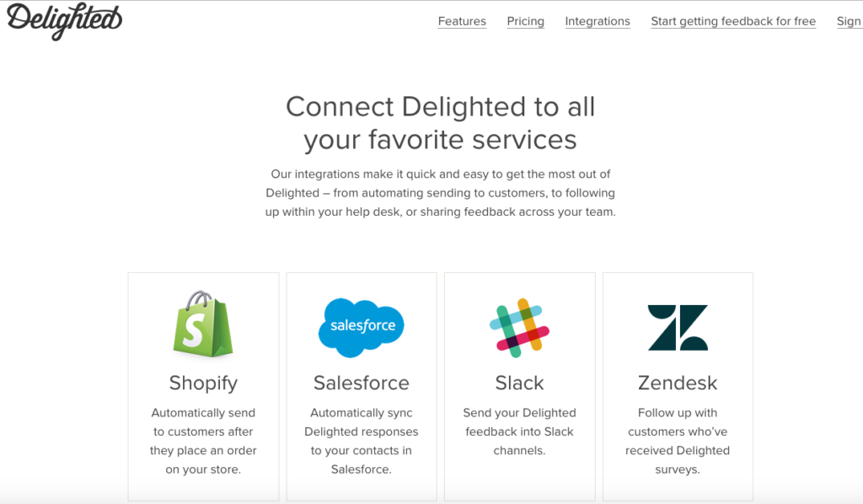Screen dimensions: 863x504
Task: Open the Features nav link
Action: (x=462, y=21)
